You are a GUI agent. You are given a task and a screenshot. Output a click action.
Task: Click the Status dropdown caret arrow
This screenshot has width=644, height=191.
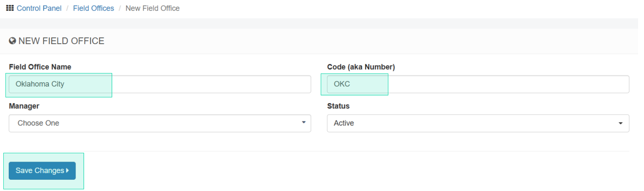[620, 123]
